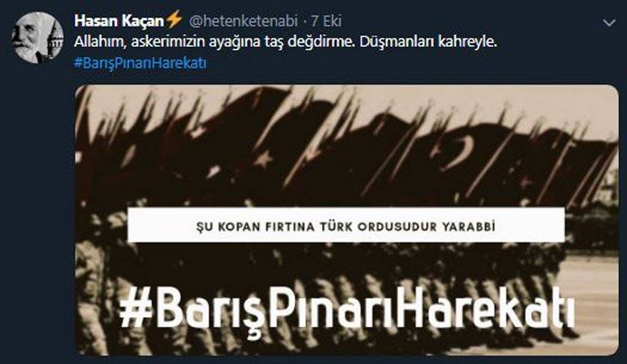Screen dimensions: 627x364
Task: Click the soldiers' boots in the photo
Action: pyautogui.click(x=320, y=340)
